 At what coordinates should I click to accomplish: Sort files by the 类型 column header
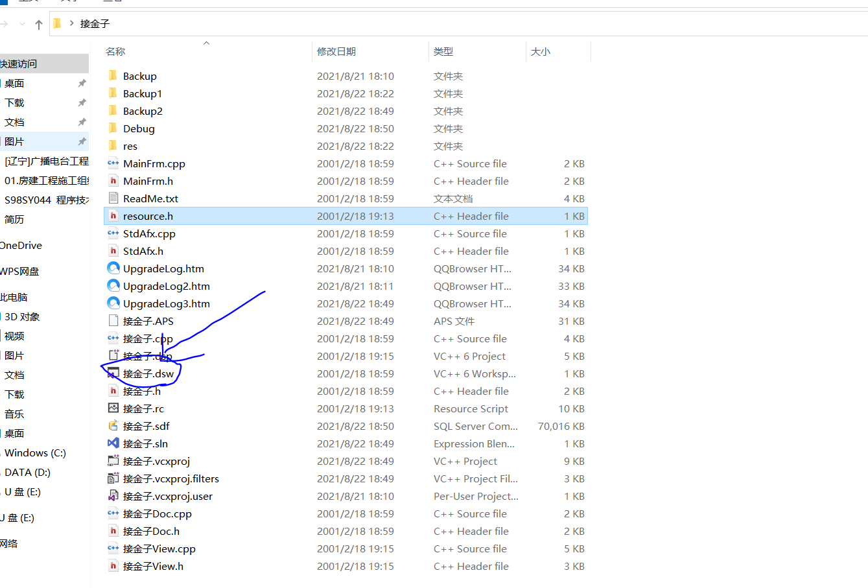443,51
